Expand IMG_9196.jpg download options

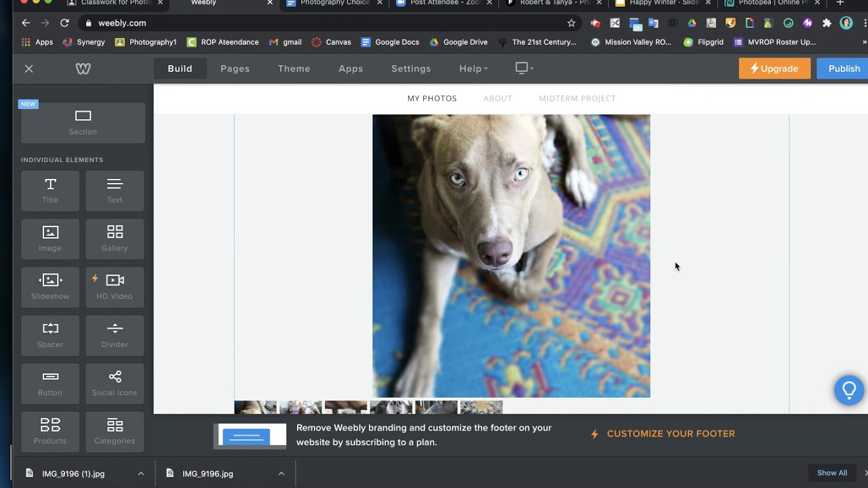click(281, 474)
